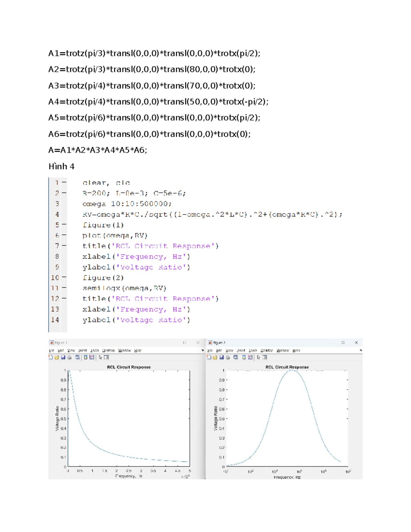Open the File menu in Figure 1
This screenshot has width=411, height=532.
[51, 350]
